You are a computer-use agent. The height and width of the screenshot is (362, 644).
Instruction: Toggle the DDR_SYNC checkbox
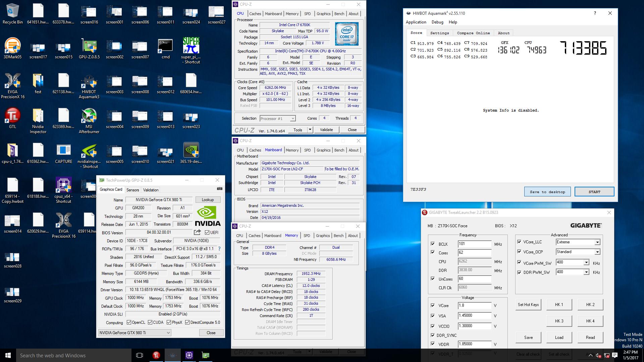[x=433, y=335]
